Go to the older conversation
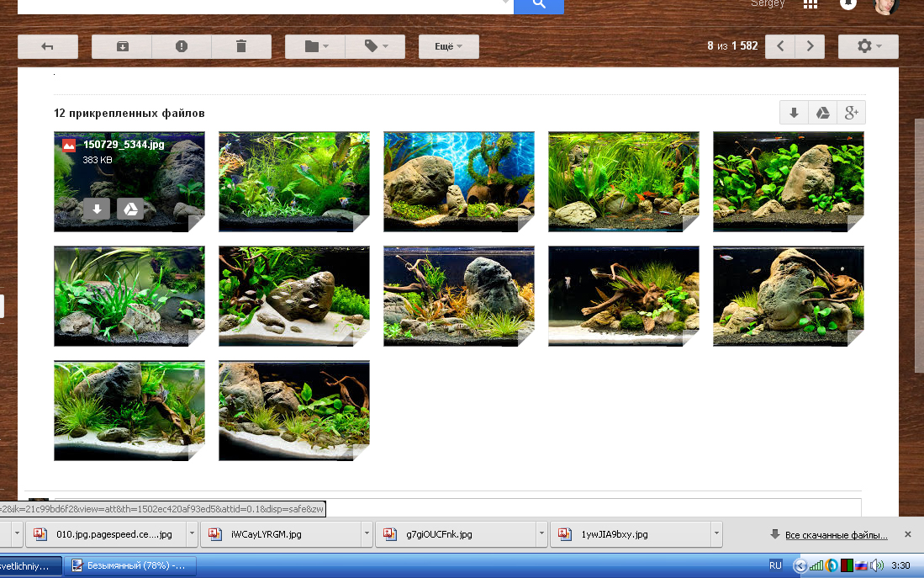Viewport: 924px width, 578px height. pyautogui.click(x=810, y=46)
